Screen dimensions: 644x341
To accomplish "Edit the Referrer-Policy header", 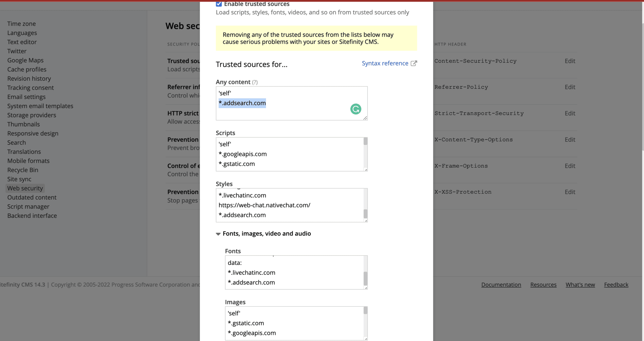I will click(x=570, y=87).
